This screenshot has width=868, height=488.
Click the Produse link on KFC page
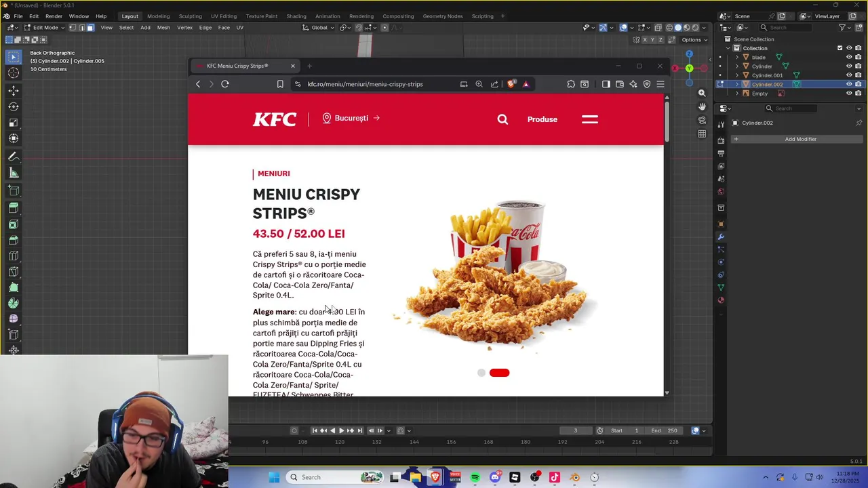point(542,119)
